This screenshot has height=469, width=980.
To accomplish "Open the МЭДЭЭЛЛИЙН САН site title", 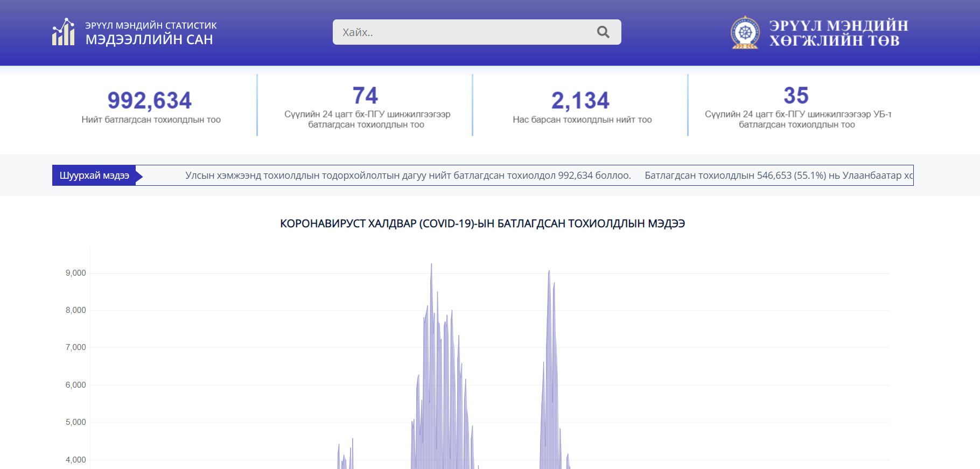I will [x=149, y=39].
